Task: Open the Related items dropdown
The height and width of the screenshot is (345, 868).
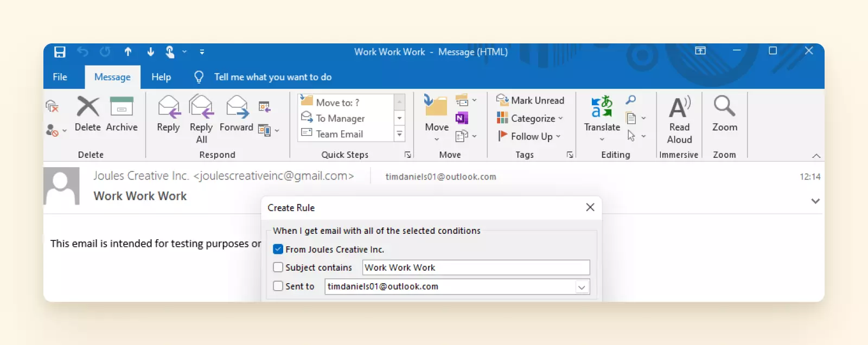Action: [x=636, y=118]
